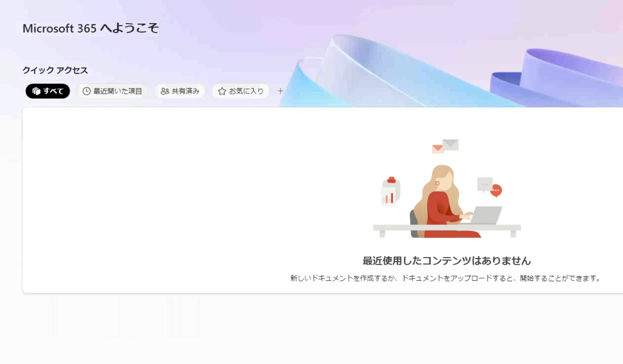Image resolution: width=623 pixels, height=364 pixels.
Task: Click the クイック アクセス heading
Action: tap(55, 70)
